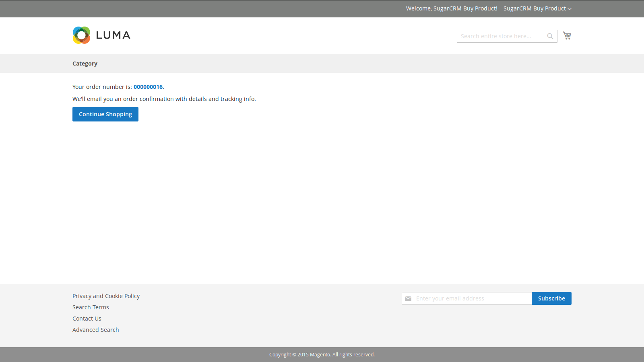Open the Category menu item

pyautogui.click(x=85, y=64)
